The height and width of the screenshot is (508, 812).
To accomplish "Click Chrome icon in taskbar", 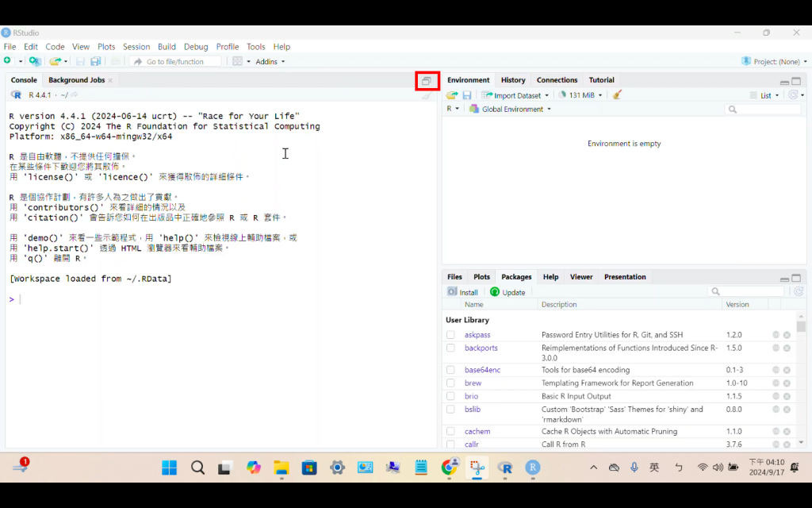I will tap(450, 468).
